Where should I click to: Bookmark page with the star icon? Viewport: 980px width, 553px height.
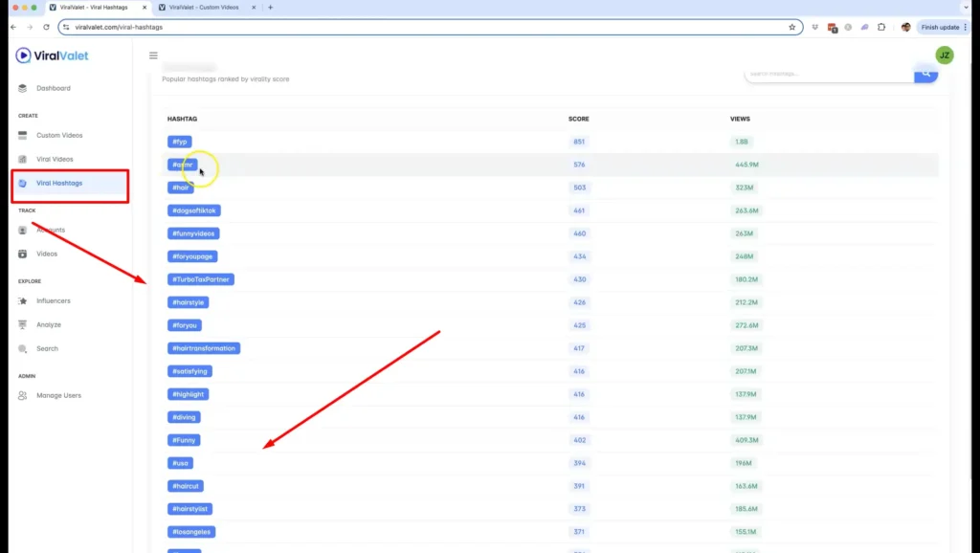(x=791, y=27)
